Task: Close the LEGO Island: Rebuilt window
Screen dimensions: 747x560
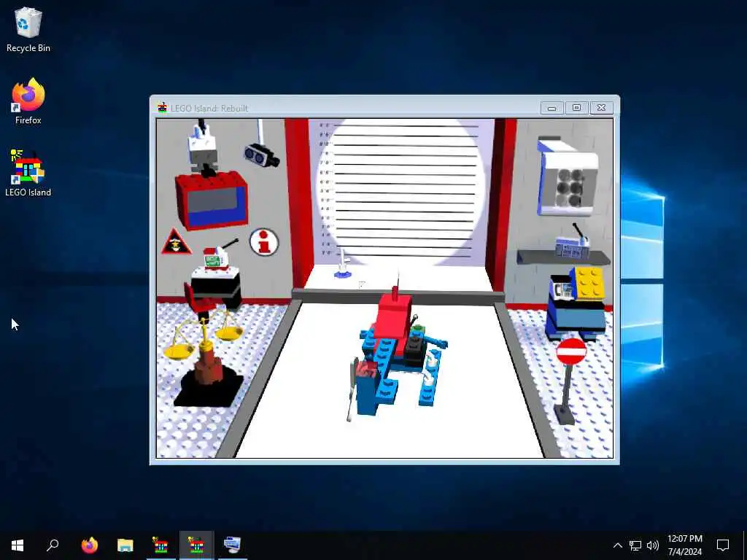Action: (601, 108)
